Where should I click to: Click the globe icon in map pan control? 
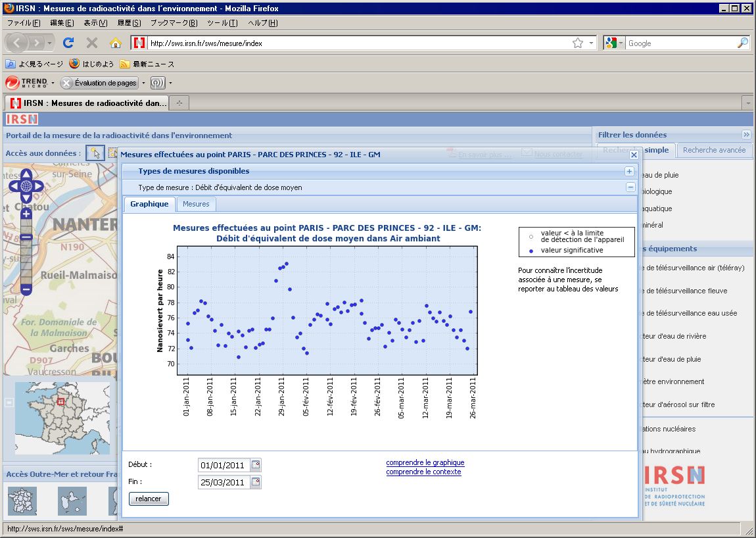pos(26,186)
